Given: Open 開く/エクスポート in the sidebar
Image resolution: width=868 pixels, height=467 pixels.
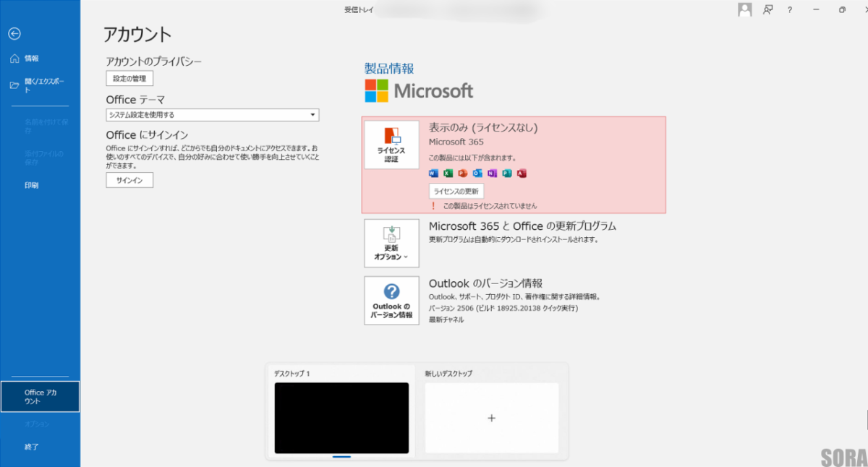Looking at the screenshot, I should pyautogui.click(x=40, y=85).
